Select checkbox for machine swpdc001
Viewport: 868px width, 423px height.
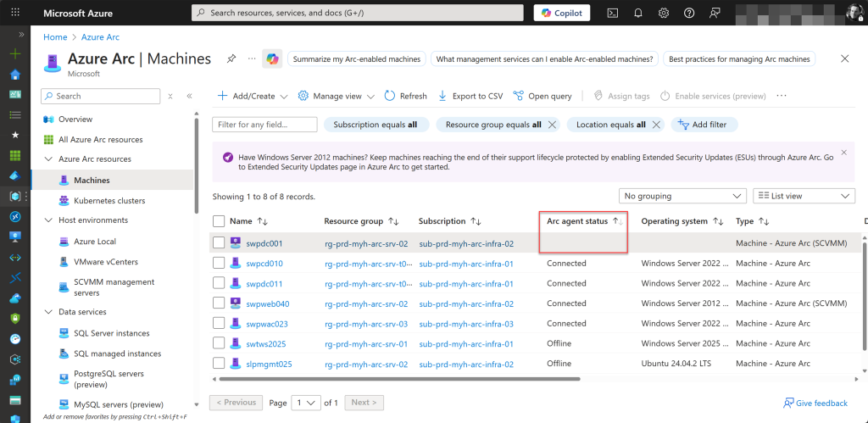(x=219, y=243)
